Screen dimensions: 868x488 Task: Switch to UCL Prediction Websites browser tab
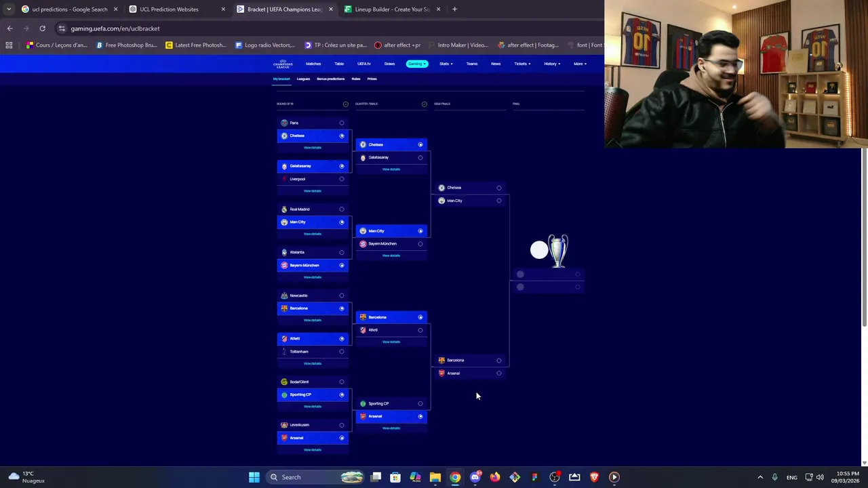click(x=177, y=9)
